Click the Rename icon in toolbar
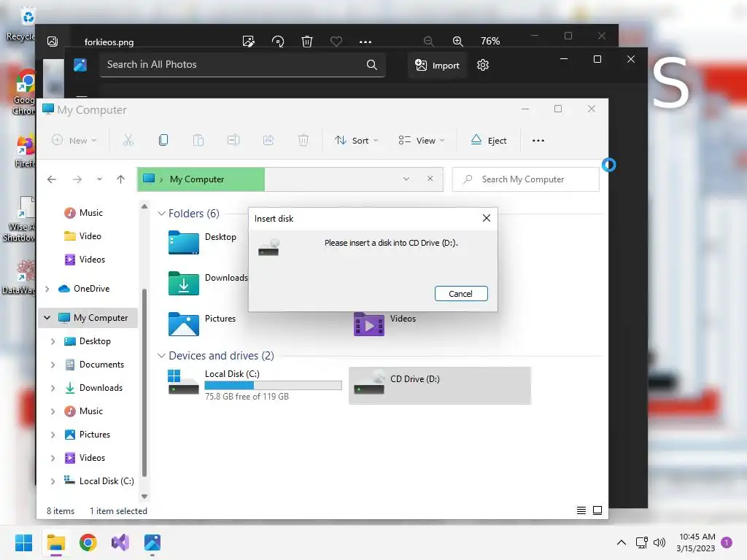This screenshot has height=560, width=747. pyautogui.click(x=233, y=140)
